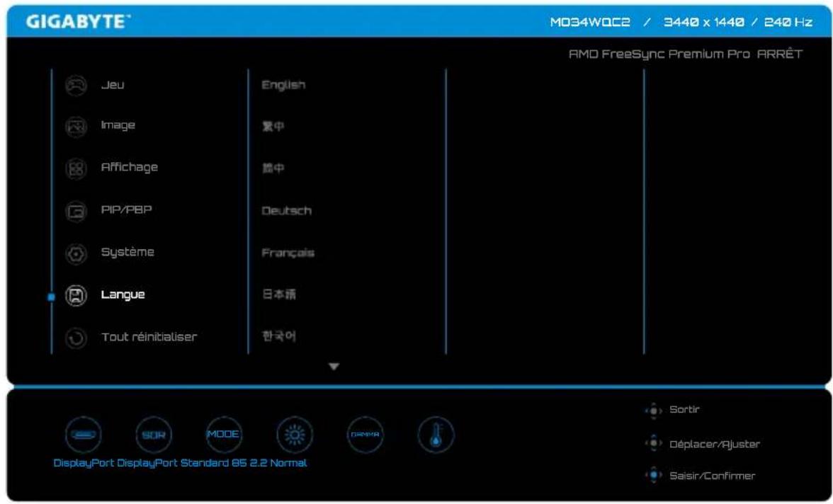Open the Image menu item

pos(118,125)
